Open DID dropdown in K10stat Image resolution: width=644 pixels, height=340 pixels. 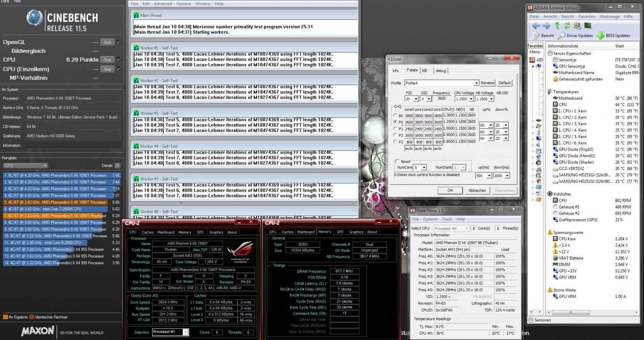[428, 99]
